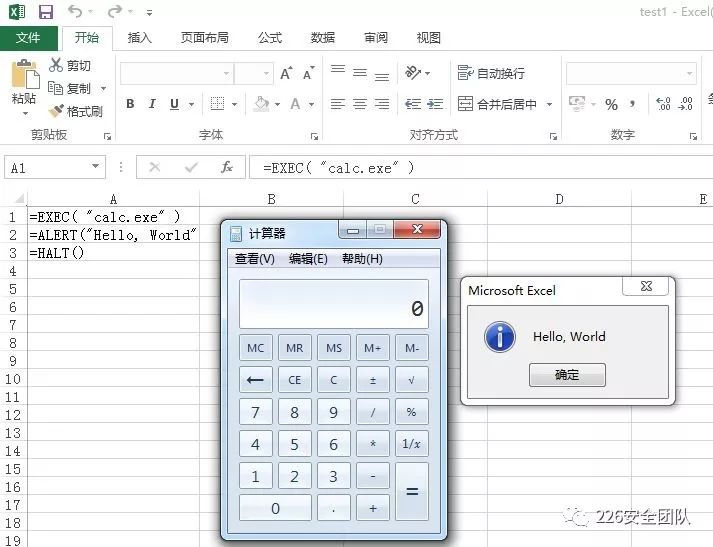
Task: Click the Paste (粘贴) clipboard icon
Action: pyautogui.click(x=25, y=74)
